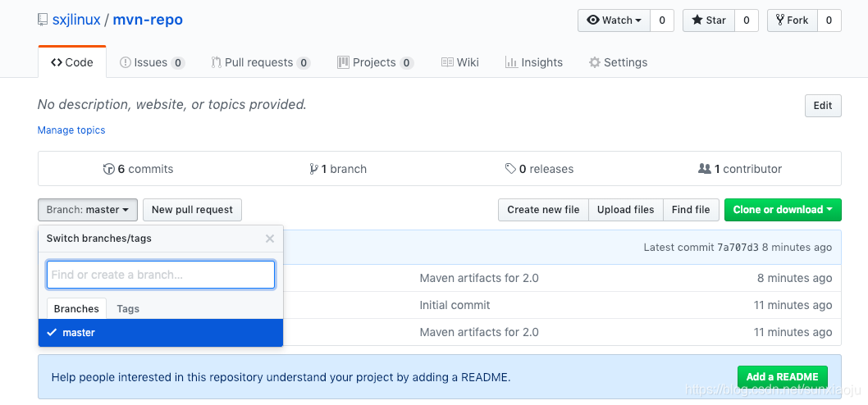Select the checked master branch

tap(161, 333)
